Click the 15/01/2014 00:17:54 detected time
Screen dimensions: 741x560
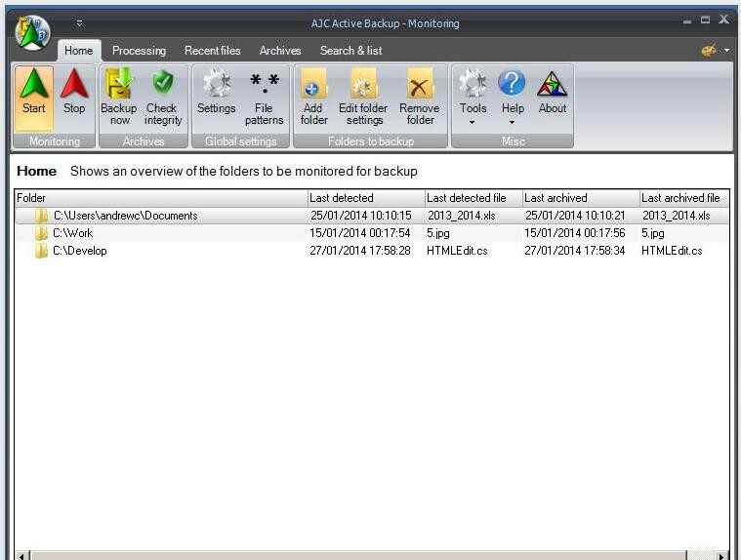point(359,233)
